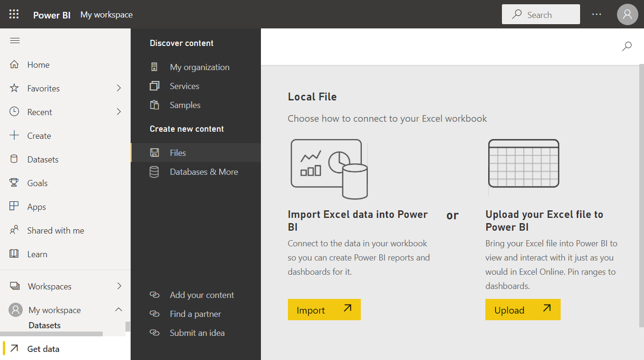Expand the Workspaces chevron
Screen dimensions: 644x360
(x=119, y=286)
